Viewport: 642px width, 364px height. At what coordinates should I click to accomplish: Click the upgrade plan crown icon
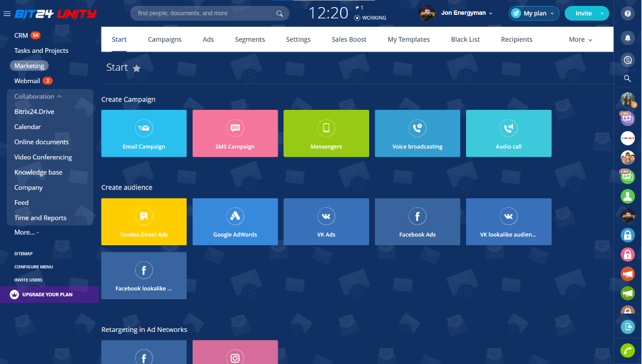(x=14, y=295)
